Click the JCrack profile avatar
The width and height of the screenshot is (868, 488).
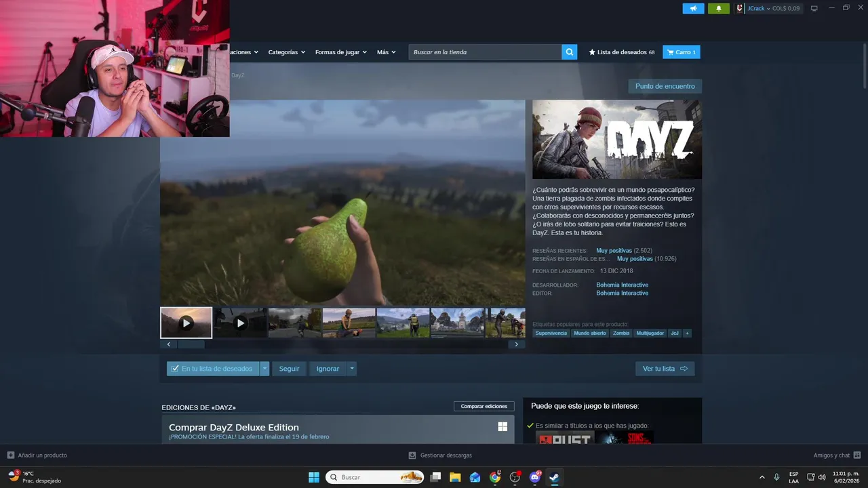point(740,8)
